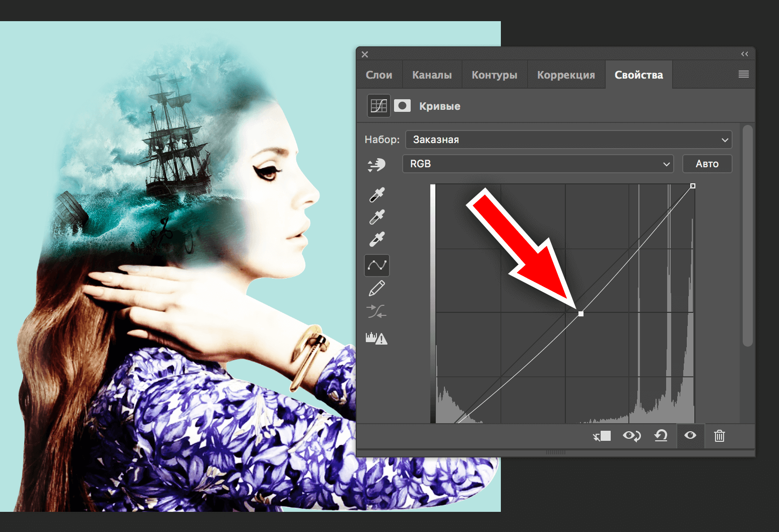This screenshot has height=532, width=779.
Task: Toggle clip to layer button
Action: click(x=602, y=436)
